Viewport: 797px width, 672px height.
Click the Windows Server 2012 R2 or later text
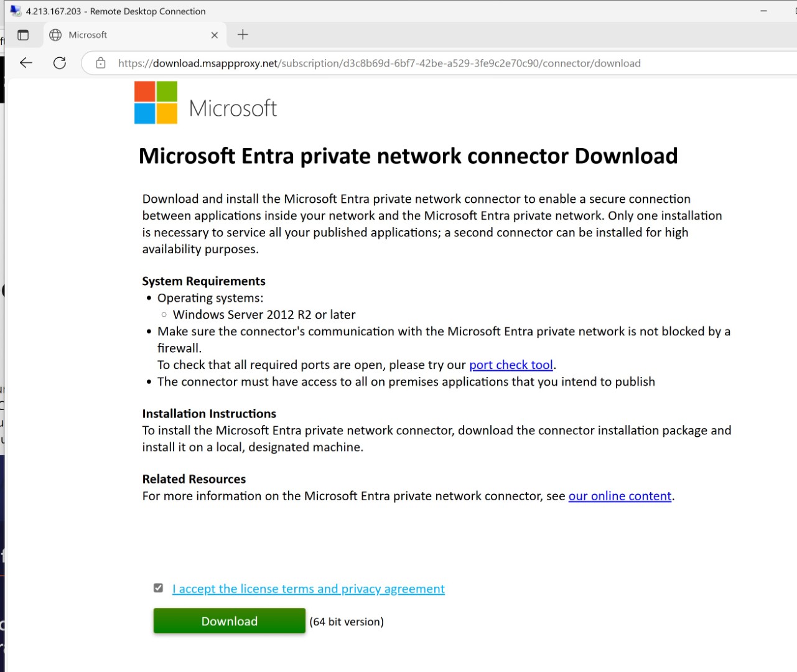point(264,315)
